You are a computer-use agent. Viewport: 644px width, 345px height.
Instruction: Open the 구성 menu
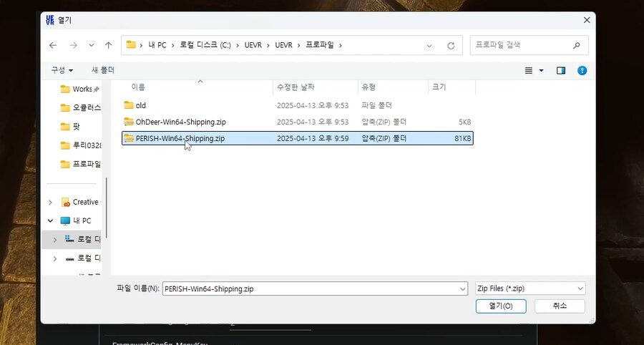62,70
